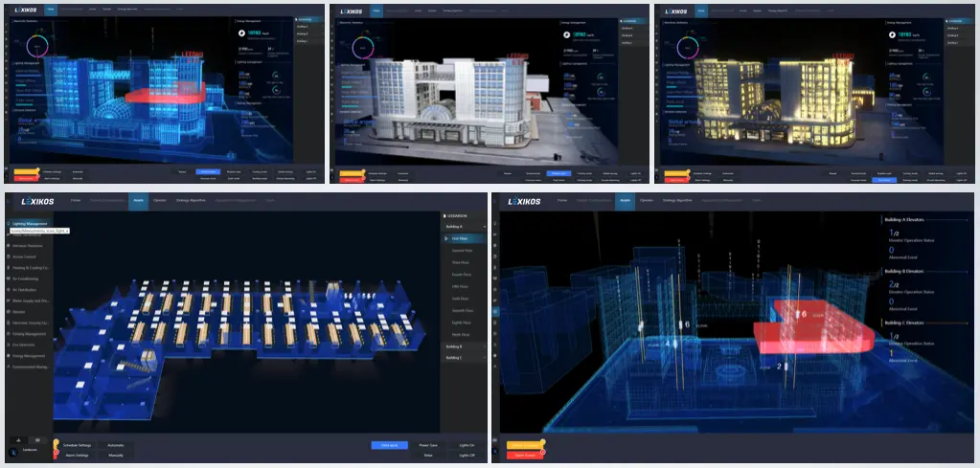The width and height of the screenshot is (980, 468).
Task: Open Home tab in blue wireframe view
Action: tap(51, 10)
